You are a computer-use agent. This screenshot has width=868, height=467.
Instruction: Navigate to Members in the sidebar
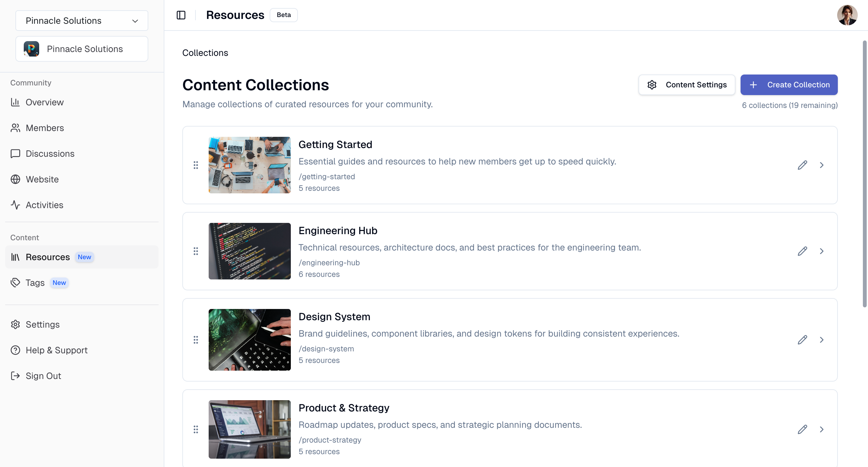pos(45,128)
